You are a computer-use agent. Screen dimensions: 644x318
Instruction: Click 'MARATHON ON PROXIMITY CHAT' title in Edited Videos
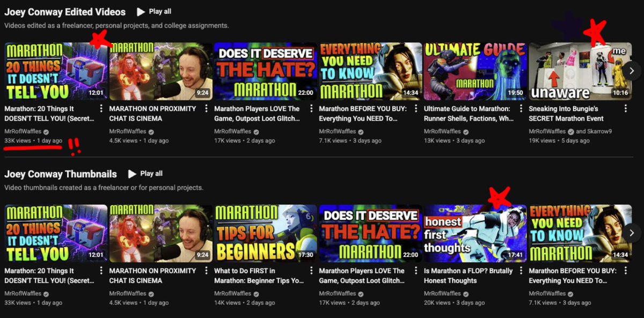pos(153,114)
